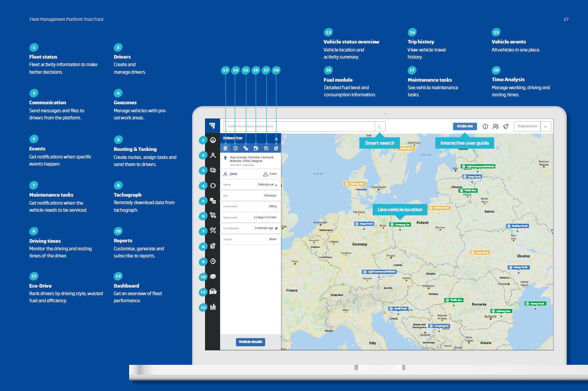Open the users icon in top bar
Screen dimensions: 588x391
[496, 126]
